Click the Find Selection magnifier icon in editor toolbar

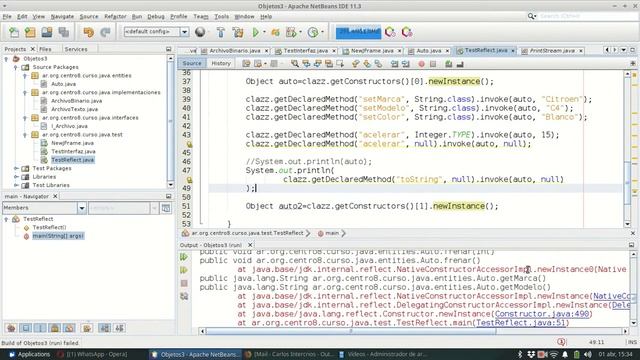295,64
